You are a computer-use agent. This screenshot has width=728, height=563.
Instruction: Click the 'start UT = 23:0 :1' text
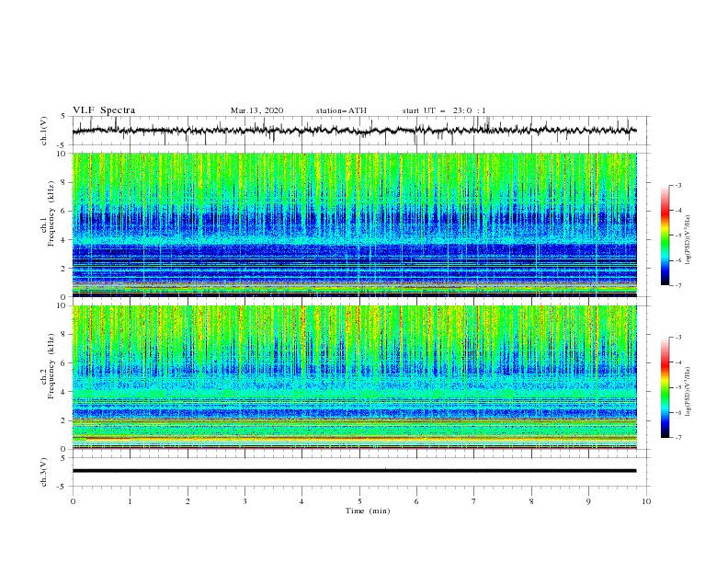pos(444,110)
